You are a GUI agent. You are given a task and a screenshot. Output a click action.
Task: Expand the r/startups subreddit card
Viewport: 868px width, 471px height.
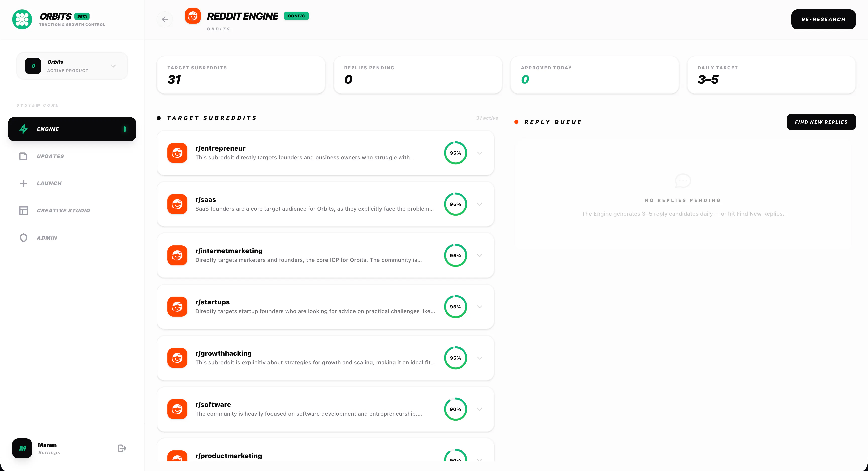click(480, 307)
